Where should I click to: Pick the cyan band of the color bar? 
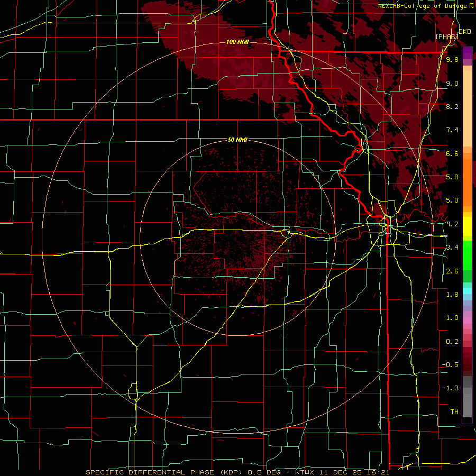467,291
